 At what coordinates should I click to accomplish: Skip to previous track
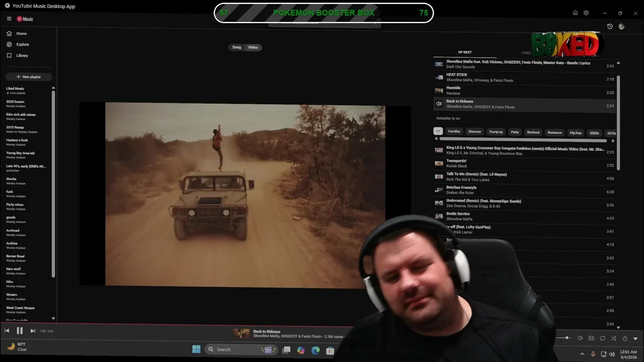[x=7, y=331]
